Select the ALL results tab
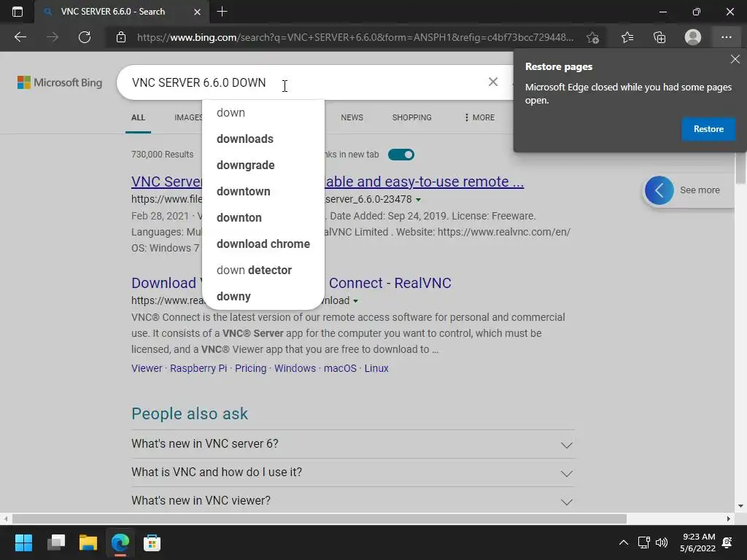The image size is (747, 560). 138,117
